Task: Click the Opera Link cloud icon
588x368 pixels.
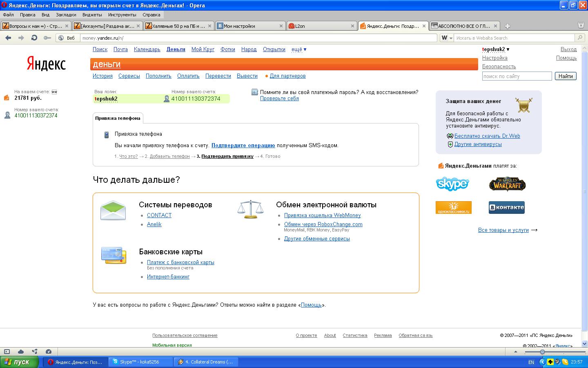Action: 21,351
